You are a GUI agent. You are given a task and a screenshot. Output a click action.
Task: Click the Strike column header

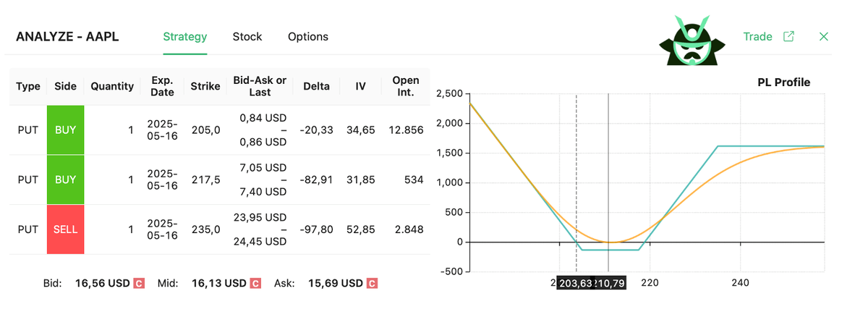[205, 86]
